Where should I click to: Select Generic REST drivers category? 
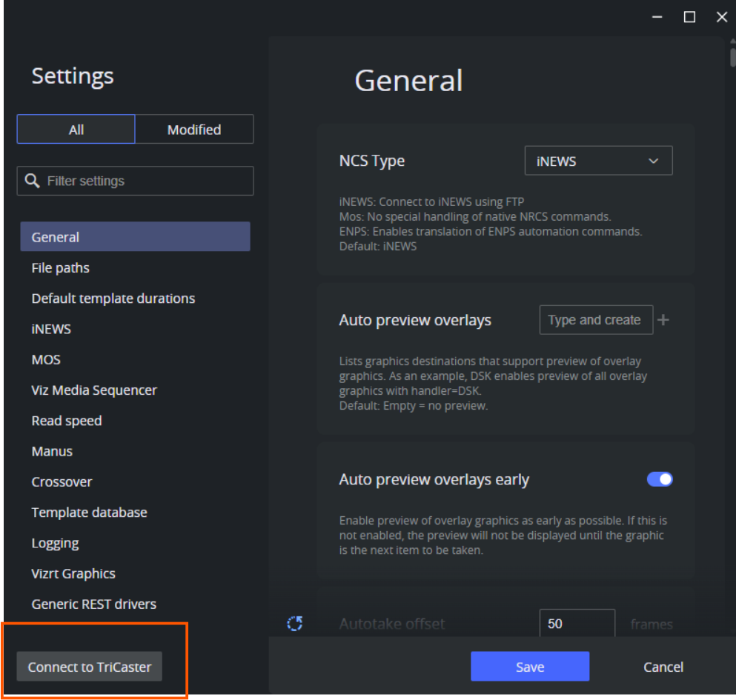point(94,604)
